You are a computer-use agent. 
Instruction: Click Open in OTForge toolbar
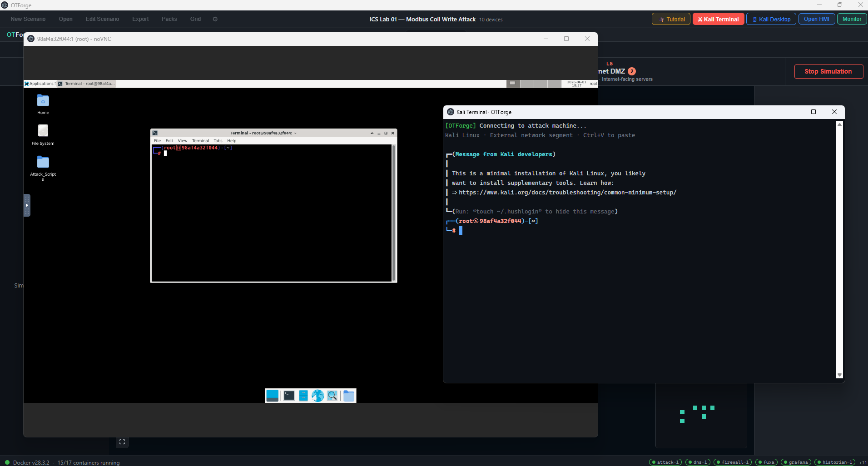point(65,19)
